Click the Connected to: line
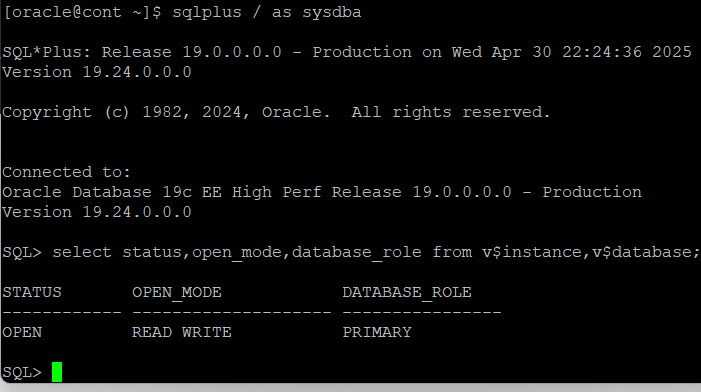This screenshot has height=392, width=701. 66,172
